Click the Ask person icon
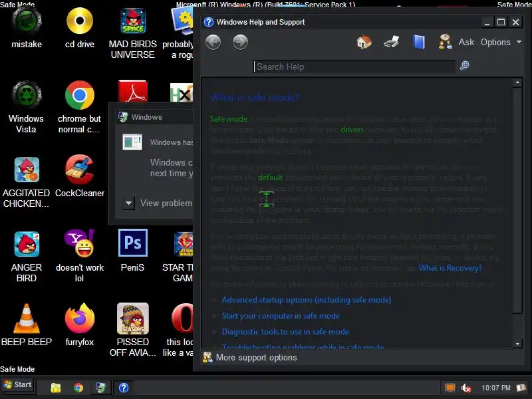The height and width of the screenshot is (399, 532). (x=445, y=42)
